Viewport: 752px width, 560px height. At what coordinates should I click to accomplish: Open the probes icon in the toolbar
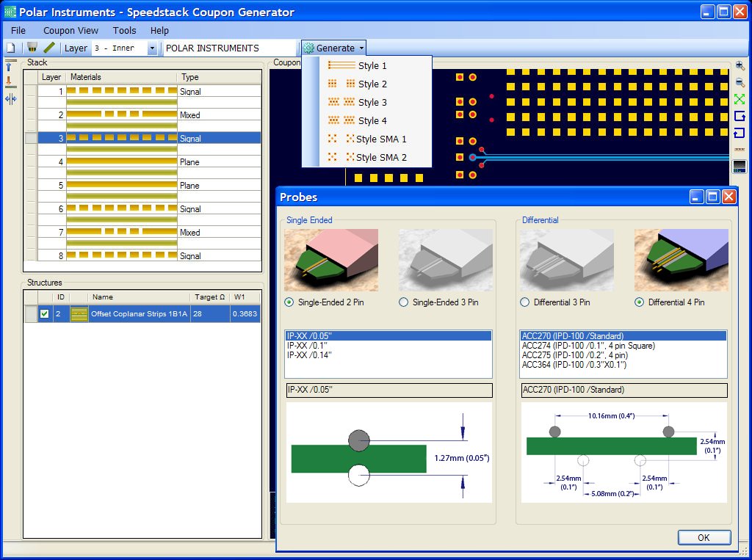[32, 48]
